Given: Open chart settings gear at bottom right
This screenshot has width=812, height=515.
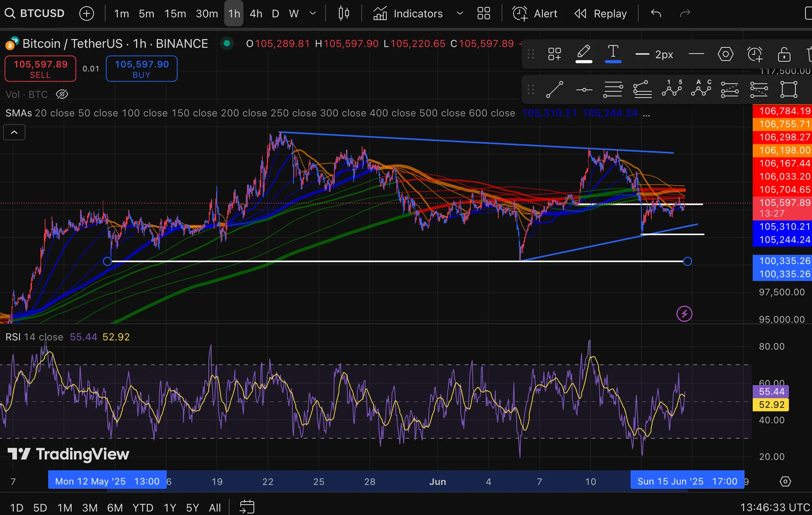Looking at the screenshot, I should point(785,482).
